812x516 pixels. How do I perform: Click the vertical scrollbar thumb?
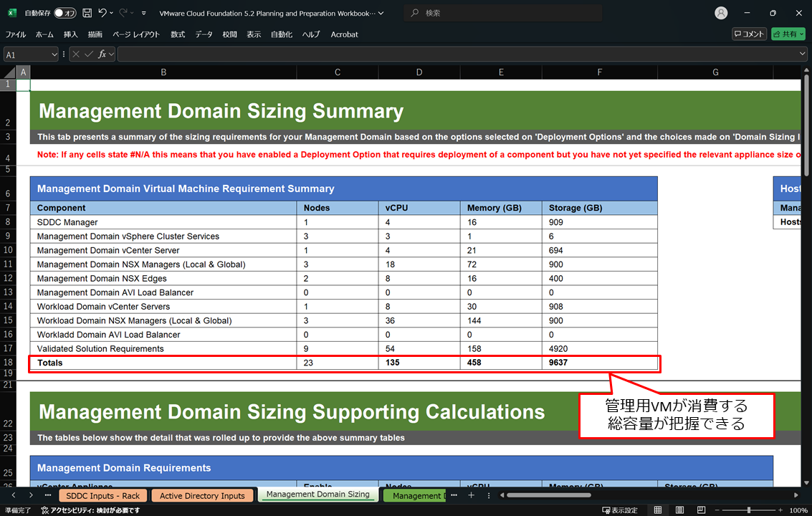point(806,125)
